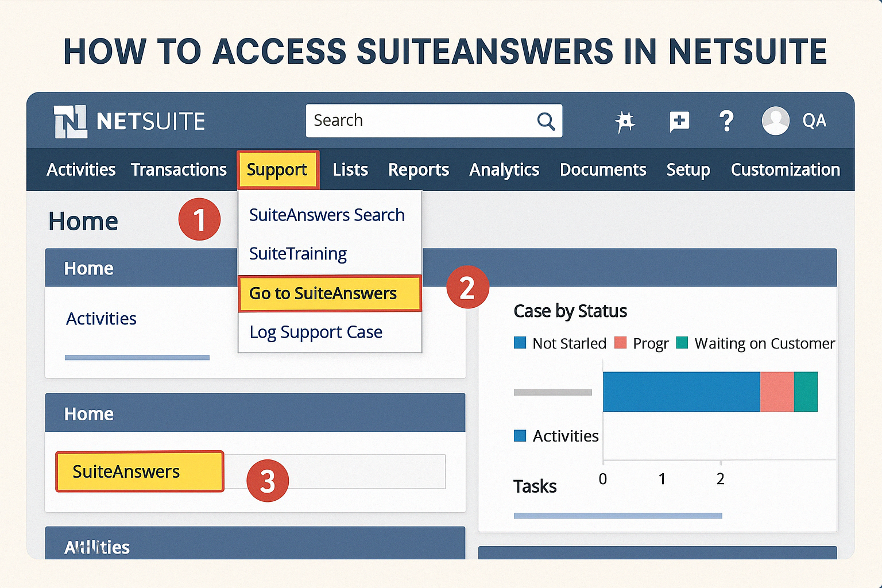
Task: Click inside the Search input field
Action: [434, 121]
